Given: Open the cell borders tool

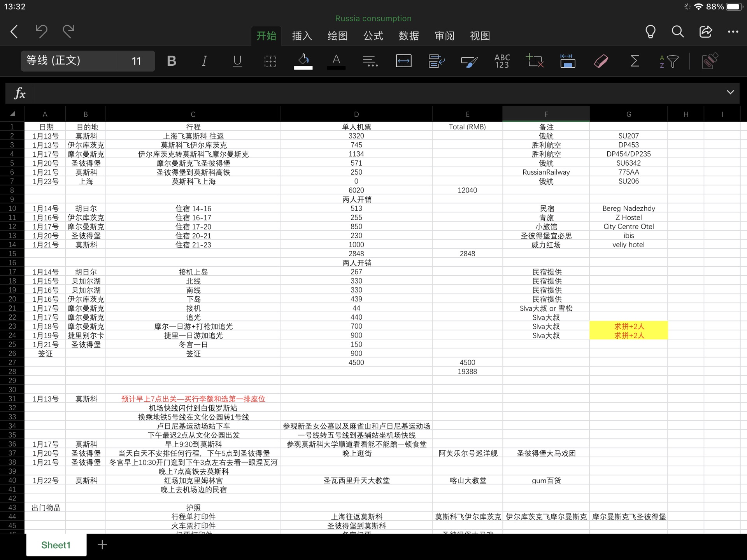Looking at the screenshot, I should pos(270,61).
